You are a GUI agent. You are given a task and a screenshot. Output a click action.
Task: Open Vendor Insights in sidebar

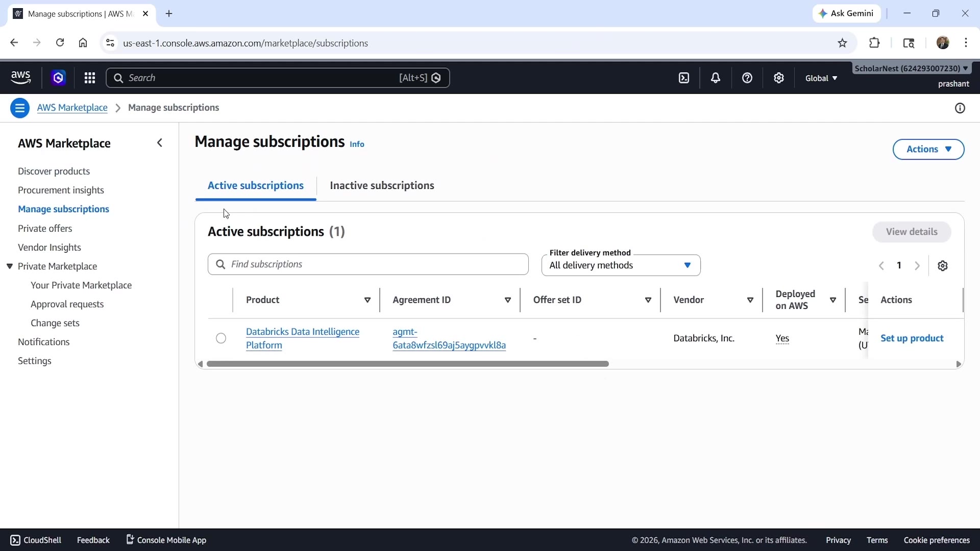[50, 247]
